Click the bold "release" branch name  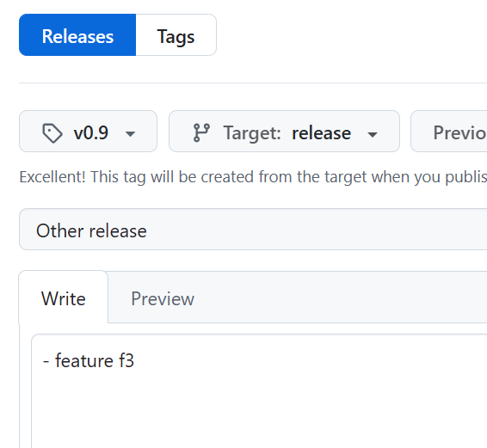322,133
